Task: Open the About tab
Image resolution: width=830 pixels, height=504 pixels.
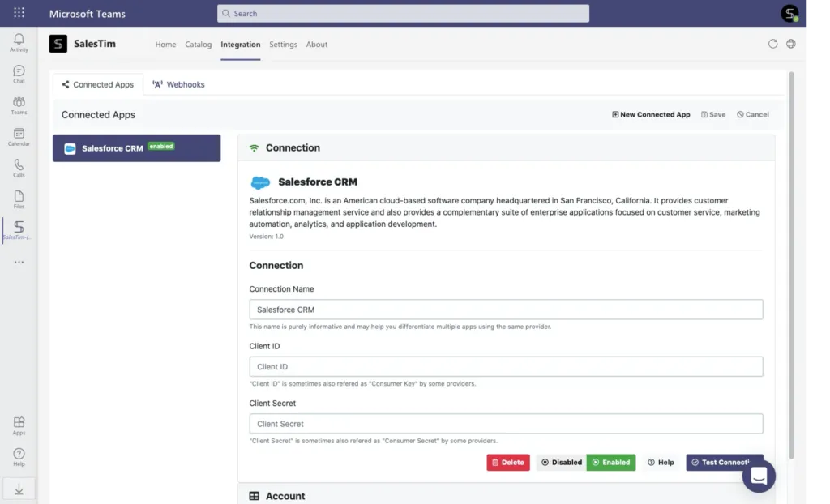Action: point(317,45)
